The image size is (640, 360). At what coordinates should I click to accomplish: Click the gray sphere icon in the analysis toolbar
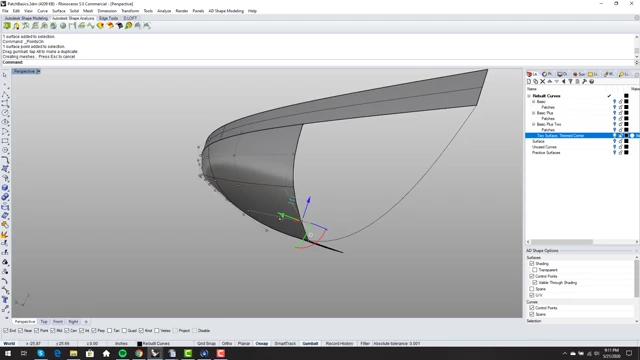[63, 26]
